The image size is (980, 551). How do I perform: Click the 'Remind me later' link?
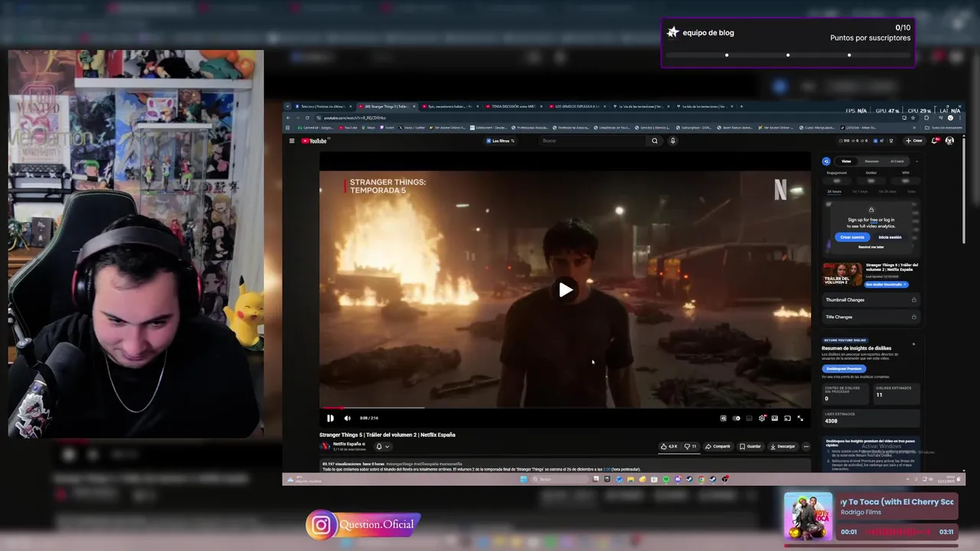(x=871, y=247)
